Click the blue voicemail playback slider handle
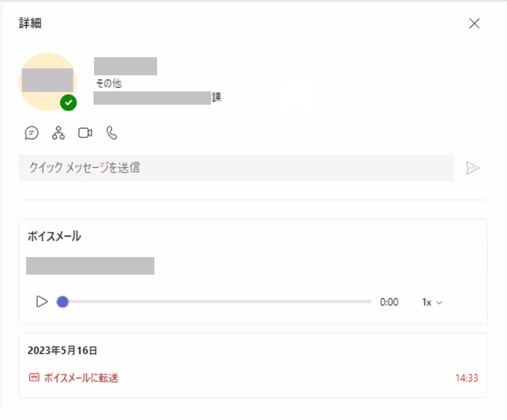Screen dimensions: 507x420 (63, 302)
